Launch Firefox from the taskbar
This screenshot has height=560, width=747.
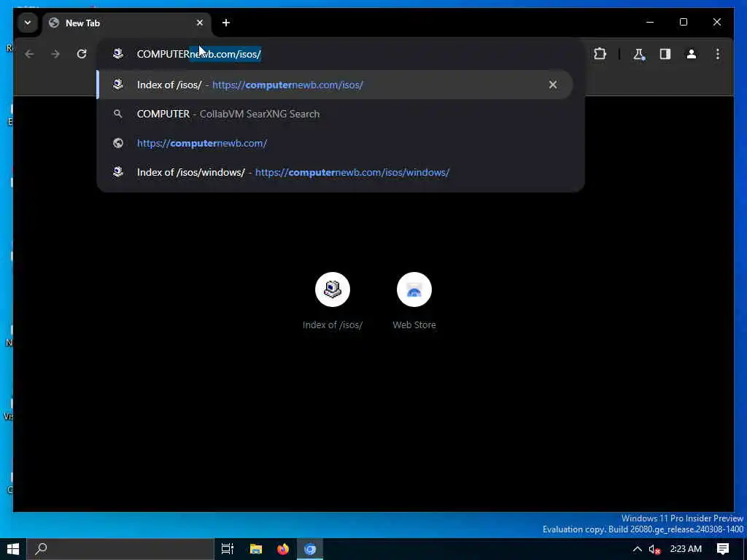[283, 549]
